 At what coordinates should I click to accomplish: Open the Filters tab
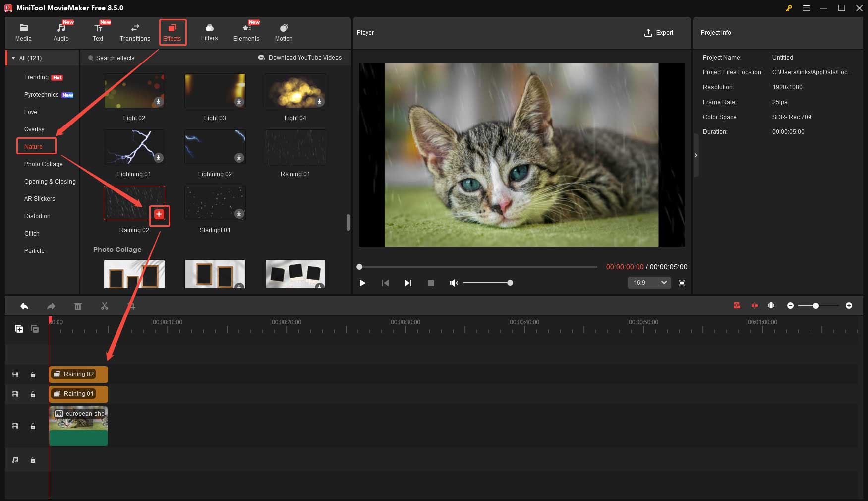pos(209,32)
